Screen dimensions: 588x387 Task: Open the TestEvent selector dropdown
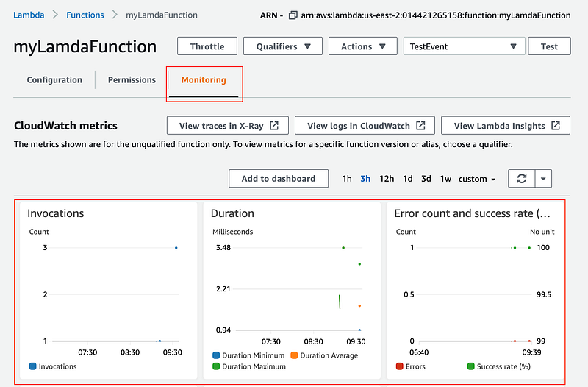[464, 46]
